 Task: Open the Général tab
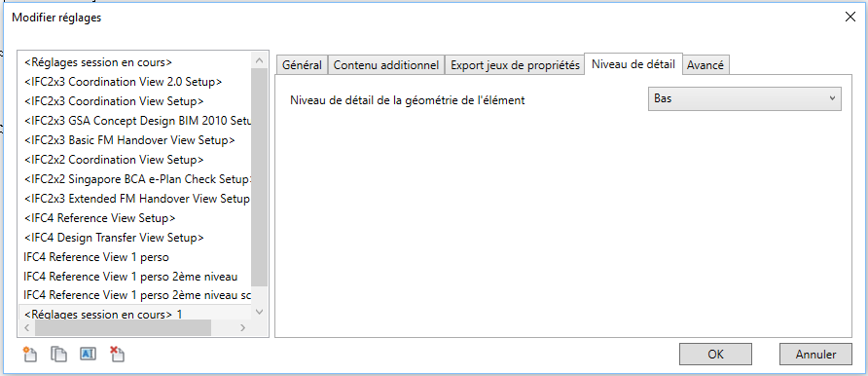click(x=302, y=65)
